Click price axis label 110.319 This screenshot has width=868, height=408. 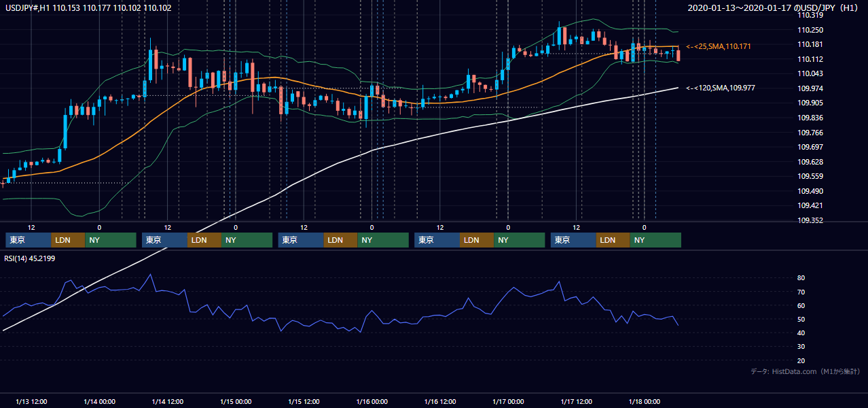tap(811, 15)
